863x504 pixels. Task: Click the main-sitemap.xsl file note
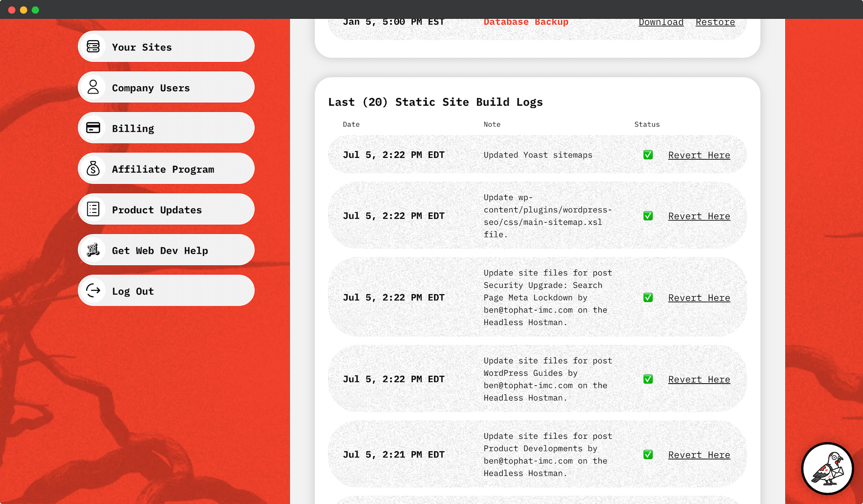coord(548,216)
